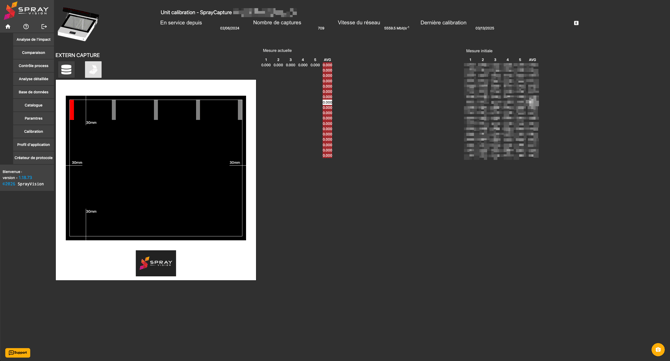This screenshot has width=670, height=361.
Task: Open the yellow Support chat button
Action: point(18,352)
